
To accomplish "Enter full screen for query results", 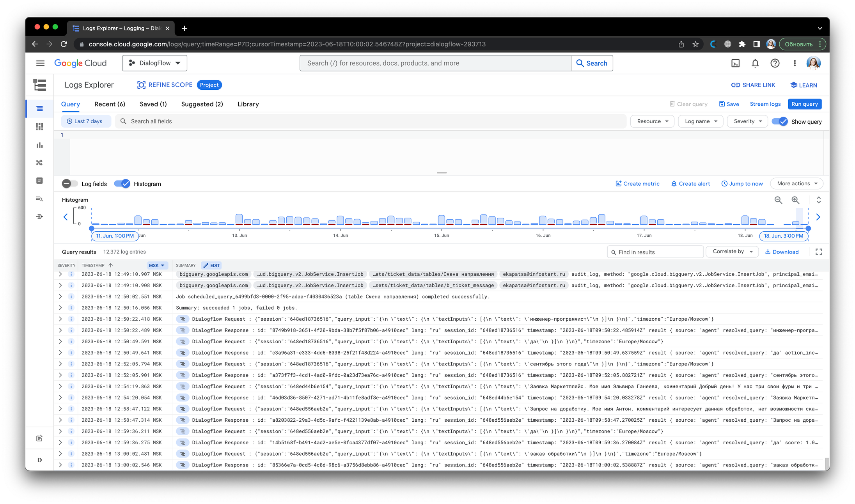I will (x=819, y=252).
